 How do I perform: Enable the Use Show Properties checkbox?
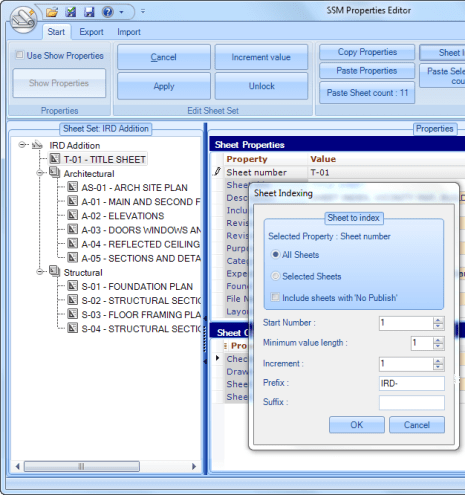[x=20, y=55]
